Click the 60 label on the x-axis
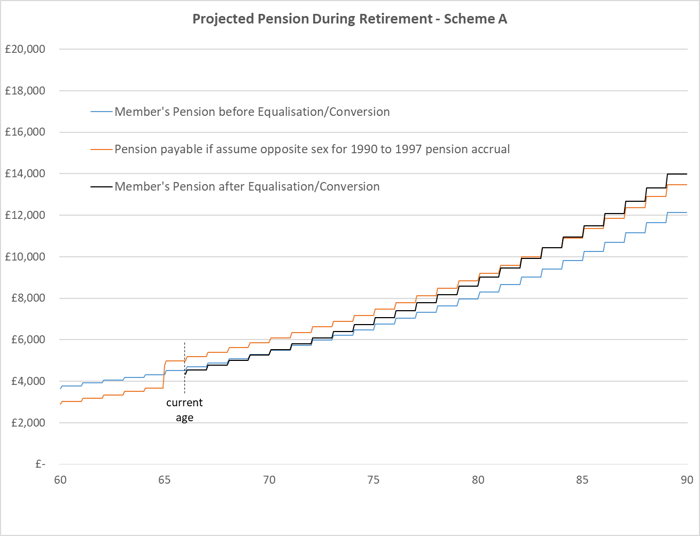 60,481
